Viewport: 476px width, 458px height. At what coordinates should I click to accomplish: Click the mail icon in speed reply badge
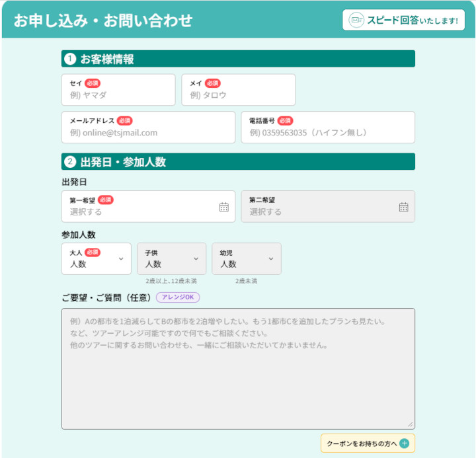point(356,20)
